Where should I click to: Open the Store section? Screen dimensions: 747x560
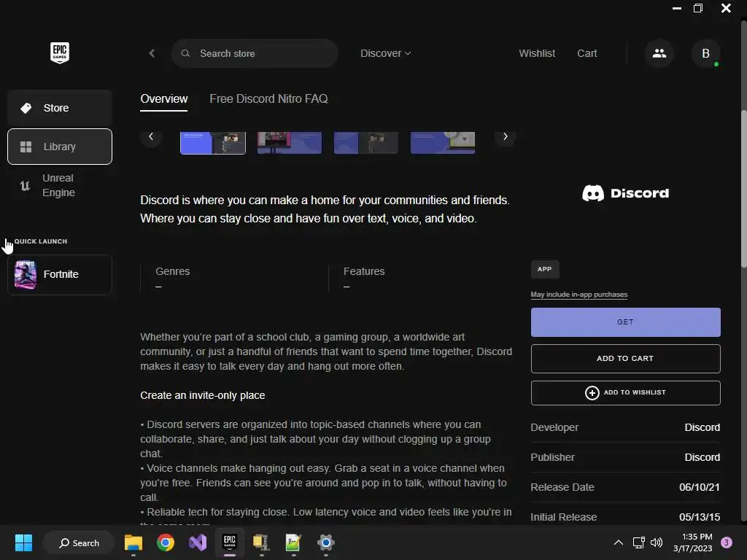(60, 108)
